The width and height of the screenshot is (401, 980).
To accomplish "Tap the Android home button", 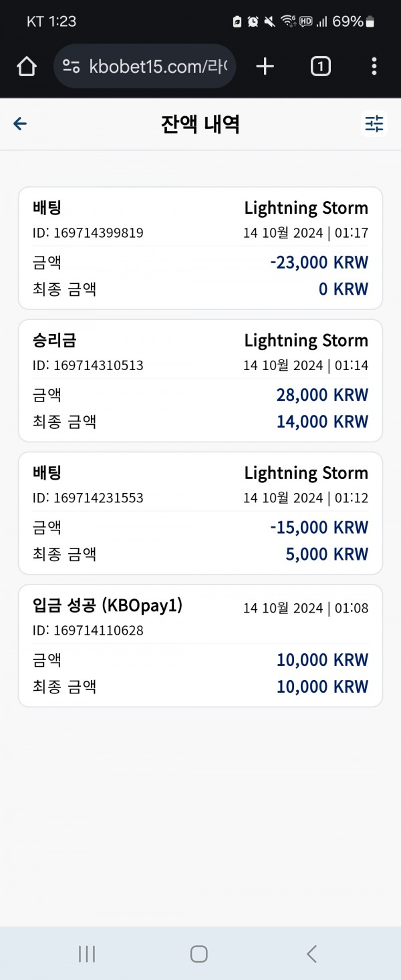I will [x=198, y=953].
